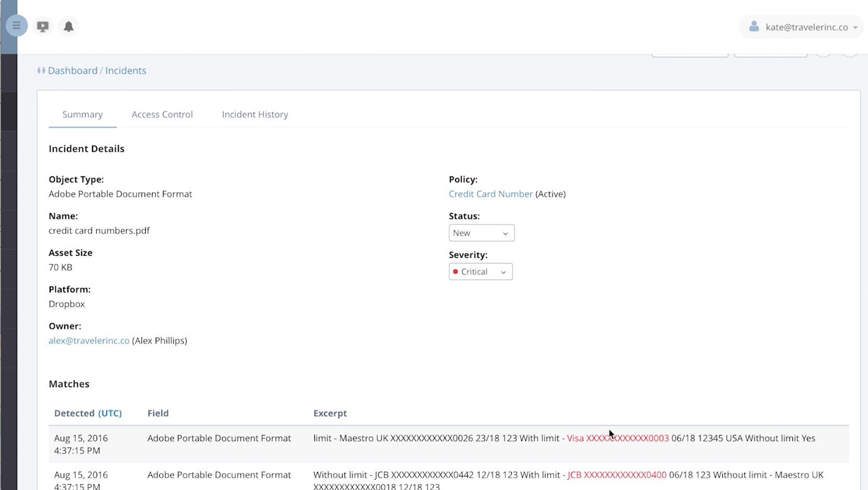868x490 pixels.
Task: Click owner email alex@travelerinc.co
Action: tap(89, 340)
